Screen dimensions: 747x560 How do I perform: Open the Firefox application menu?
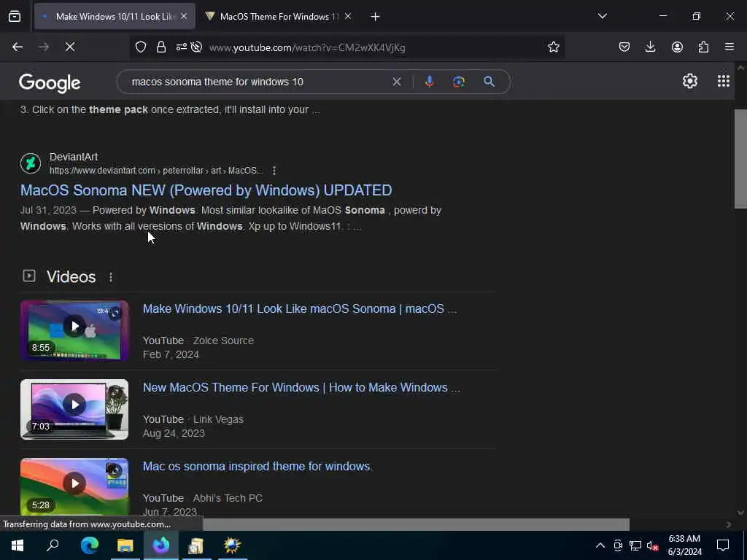pyautogui.click(x=729, y=47)
